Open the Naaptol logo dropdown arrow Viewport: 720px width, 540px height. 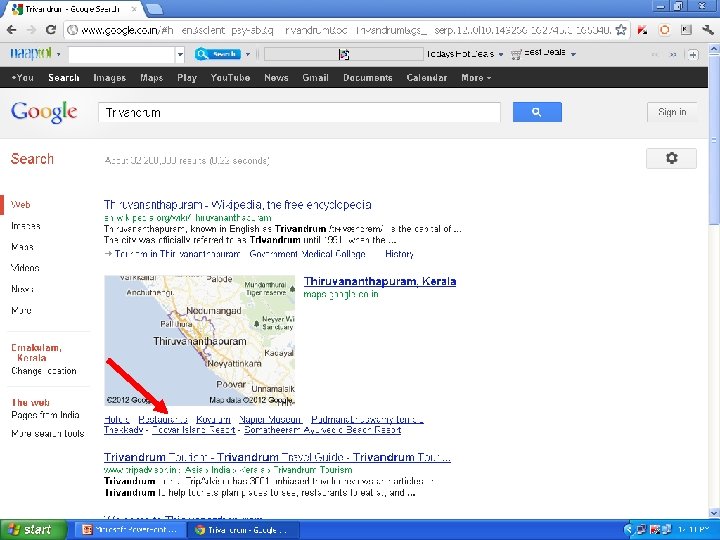click(x=58, y=54)
